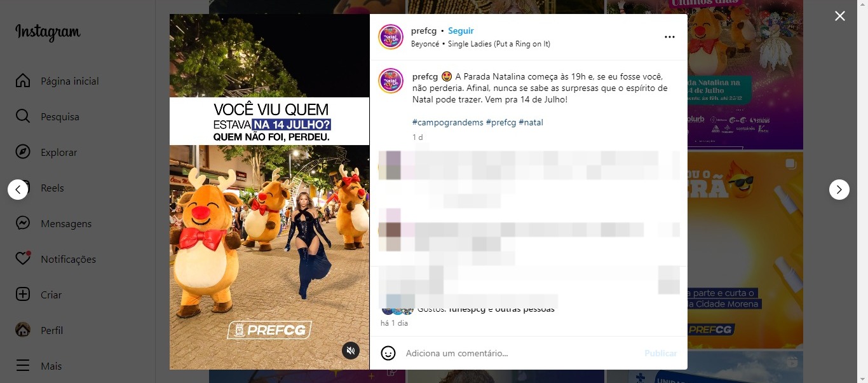Screen dimensions: 868x383
Task: Go to the previous post arrow
Action: pos(18,190)
